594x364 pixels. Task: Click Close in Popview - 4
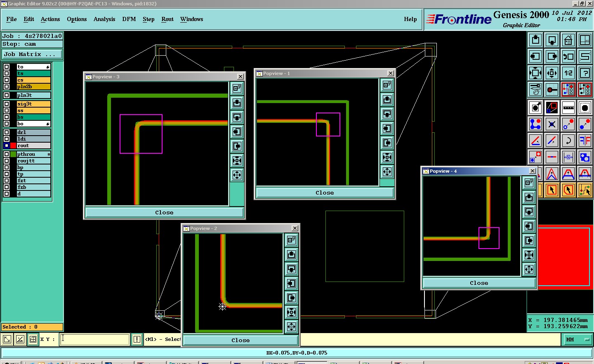pos(479,283)
